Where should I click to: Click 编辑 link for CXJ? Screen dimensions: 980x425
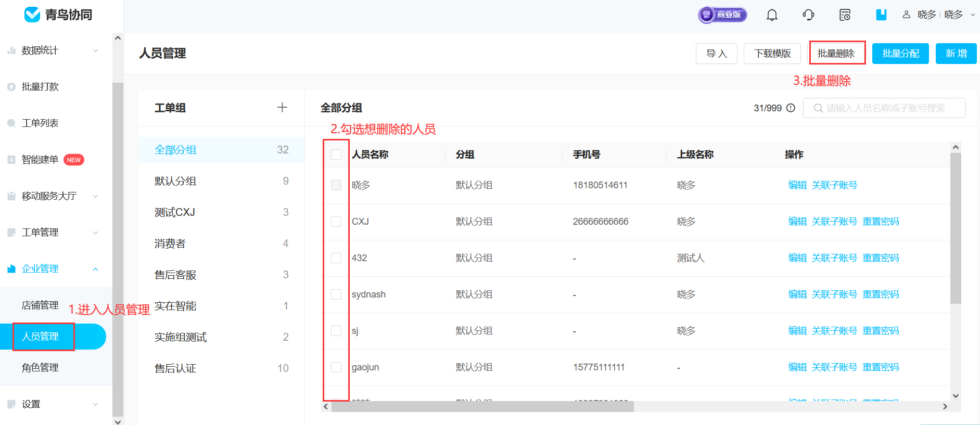[797, 222]
